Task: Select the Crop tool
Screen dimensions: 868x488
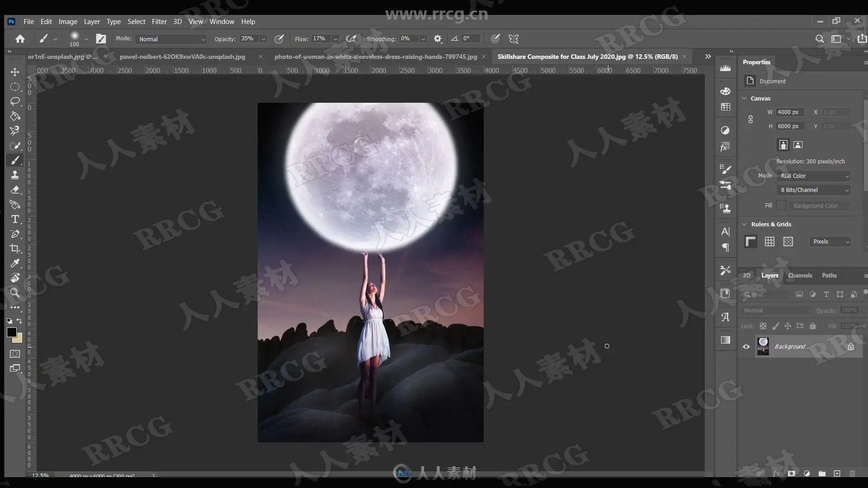Action: click(15, 249)
